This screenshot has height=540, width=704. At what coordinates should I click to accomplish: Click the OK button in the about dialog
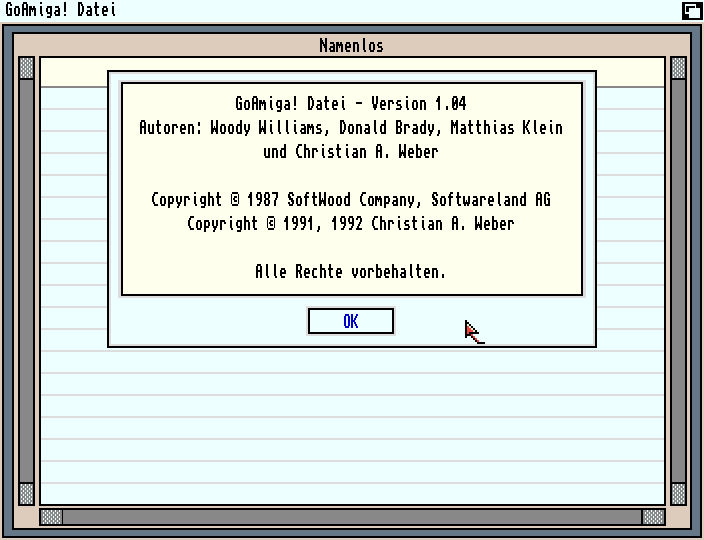click(x=351, y=321)
